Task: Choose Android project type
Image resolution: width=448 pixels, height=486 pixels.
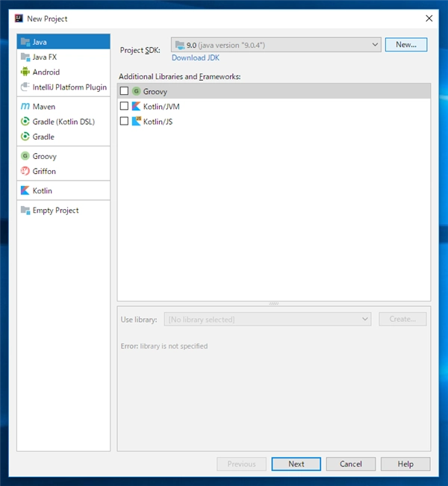Action: pyautogui.click(x=63, y=72)
